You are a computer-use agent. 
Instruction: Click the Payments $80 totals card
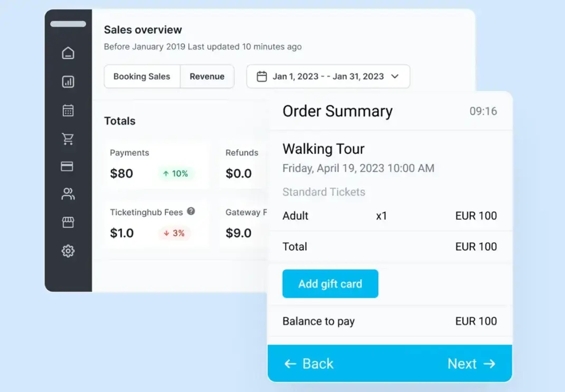coord(157,165)
